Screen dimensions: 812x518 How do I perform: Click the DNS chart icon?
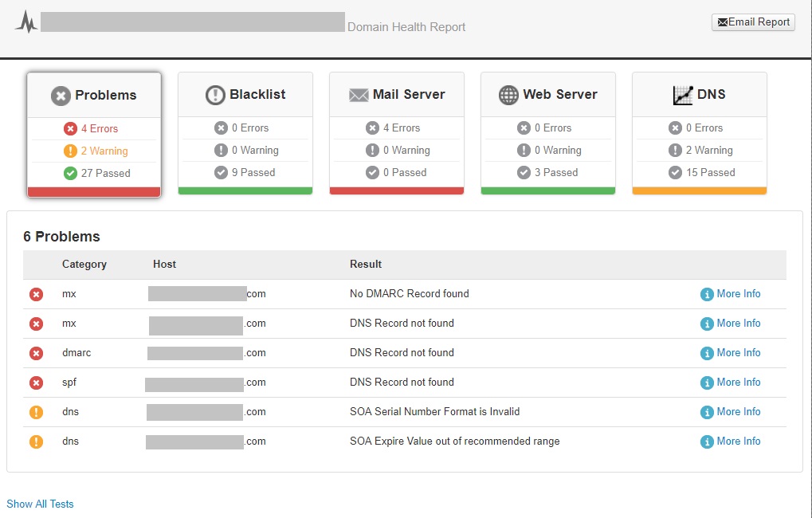click(683, 95)
